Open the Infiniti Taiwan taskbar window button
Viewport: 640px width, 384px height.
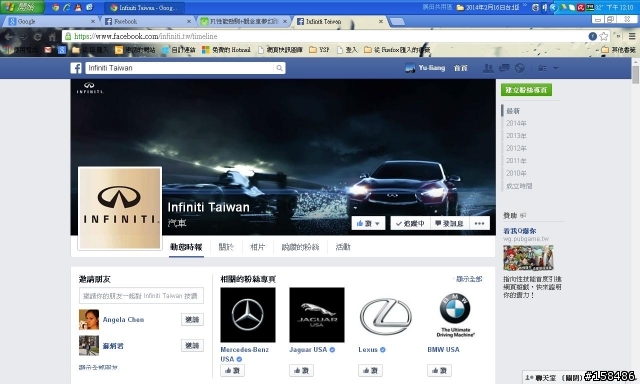coord(144,7)
